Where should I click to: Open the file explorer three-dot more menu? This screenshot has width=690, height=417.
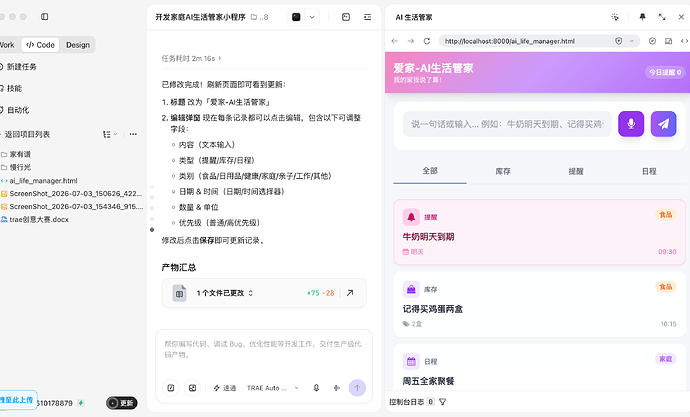pos(133,134)
